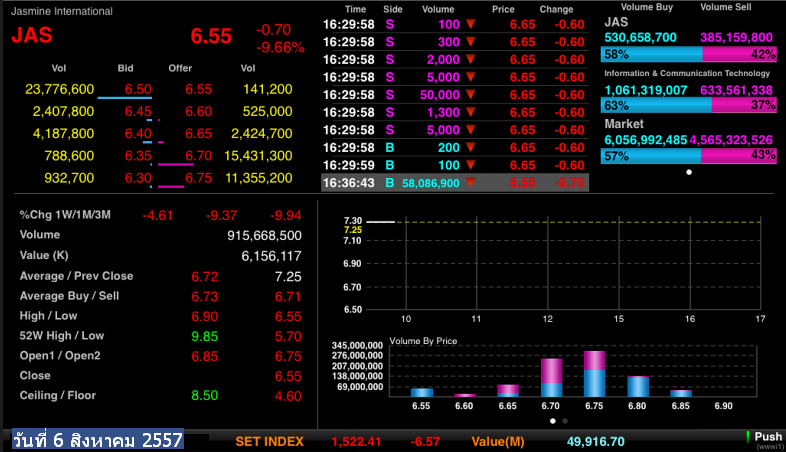Screen dimensions: 786x452
Task: Click the down arrow in the 2,000 volume trade row
Action: 470,59
